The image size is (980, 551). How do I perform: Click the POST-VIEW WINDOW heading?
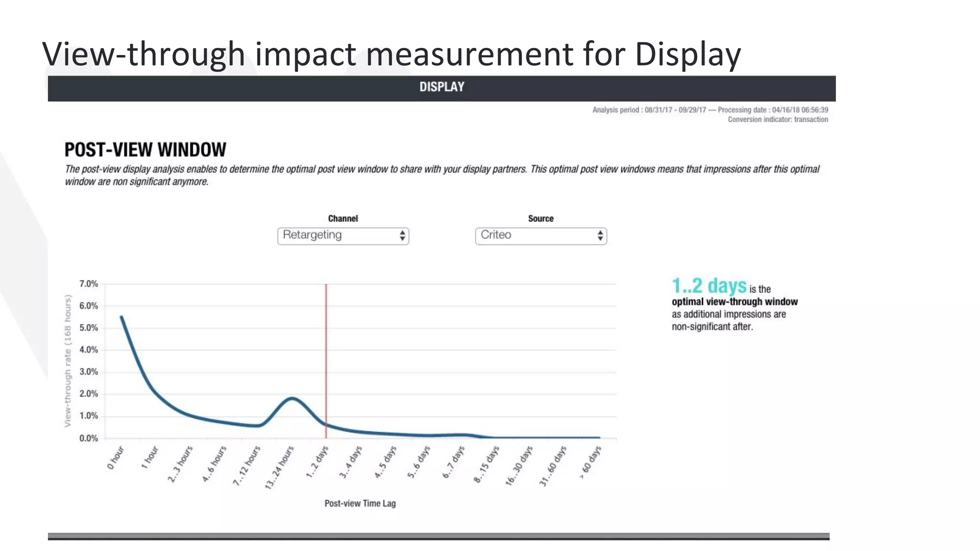145,150
